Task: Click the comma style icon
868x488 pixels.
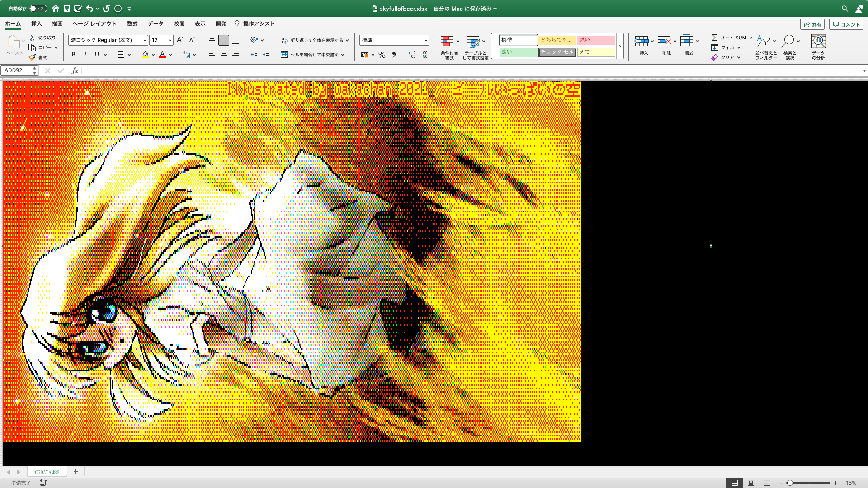Action: tap(394, 55)
